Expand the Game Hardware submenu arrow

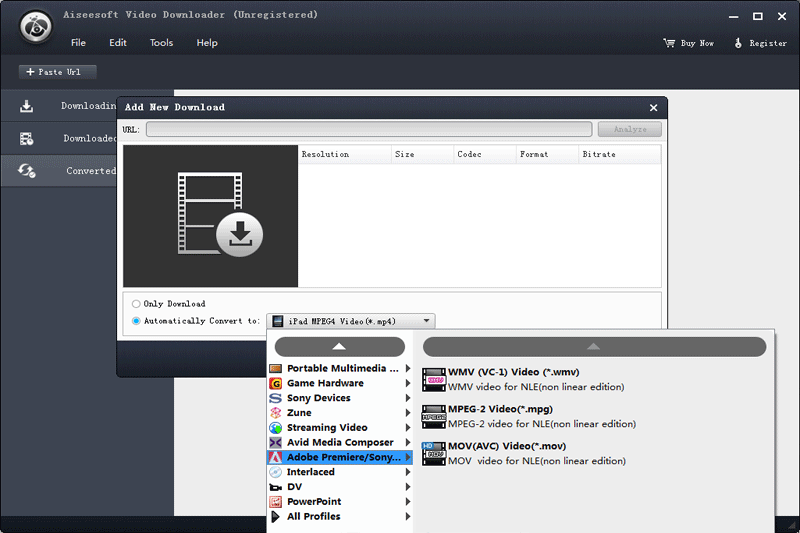[408, 383]
